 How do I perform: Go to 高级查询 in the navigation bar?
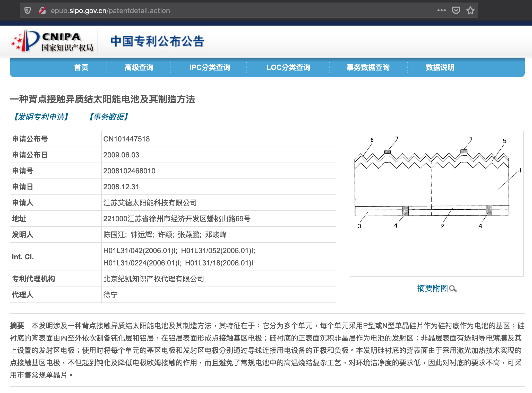[x=139, y=67]
